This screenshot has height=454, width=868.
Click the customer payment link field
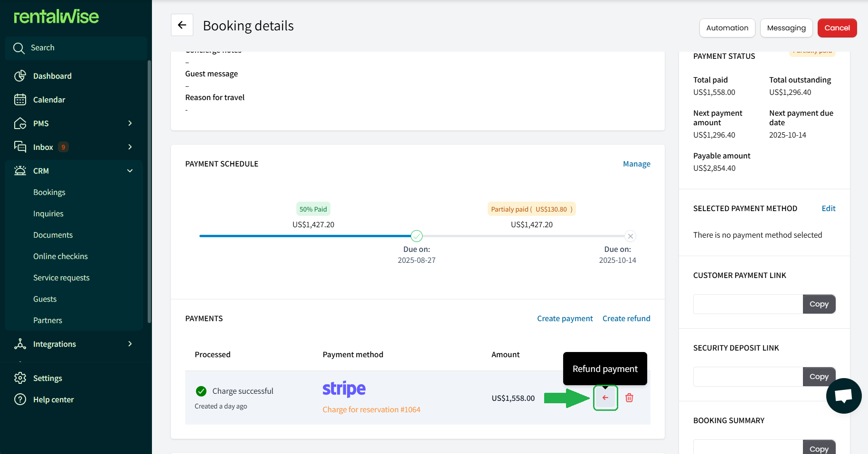coord(748,304)
